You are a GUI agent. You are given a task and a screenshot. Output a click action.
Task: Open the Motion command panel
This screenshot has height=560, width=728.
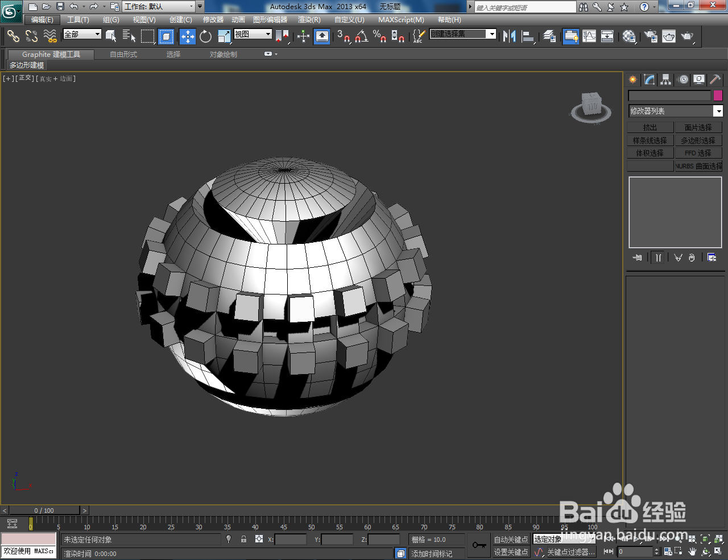[682, 80]
